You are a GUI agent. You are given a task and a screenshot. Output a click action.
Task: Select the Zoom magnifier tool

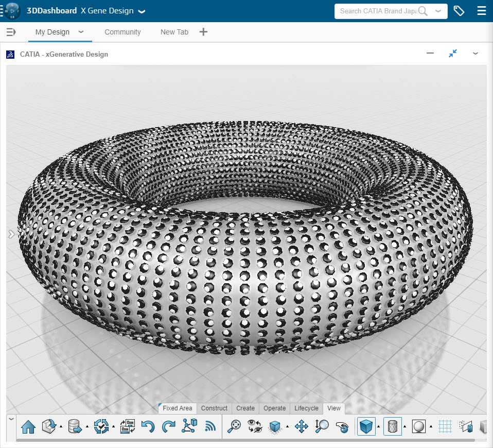point(322,426)
